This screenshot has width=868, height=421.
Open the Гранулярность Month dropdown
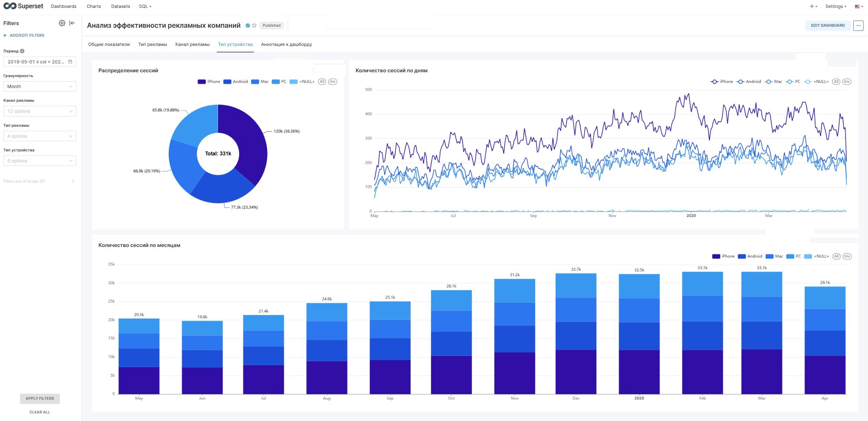click(40, 86)
